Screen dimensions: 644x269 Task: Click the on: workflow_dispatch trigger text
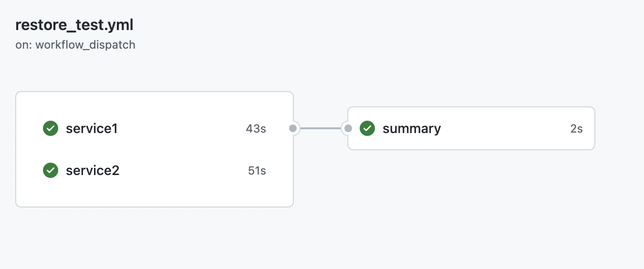(x=75, y=45)
